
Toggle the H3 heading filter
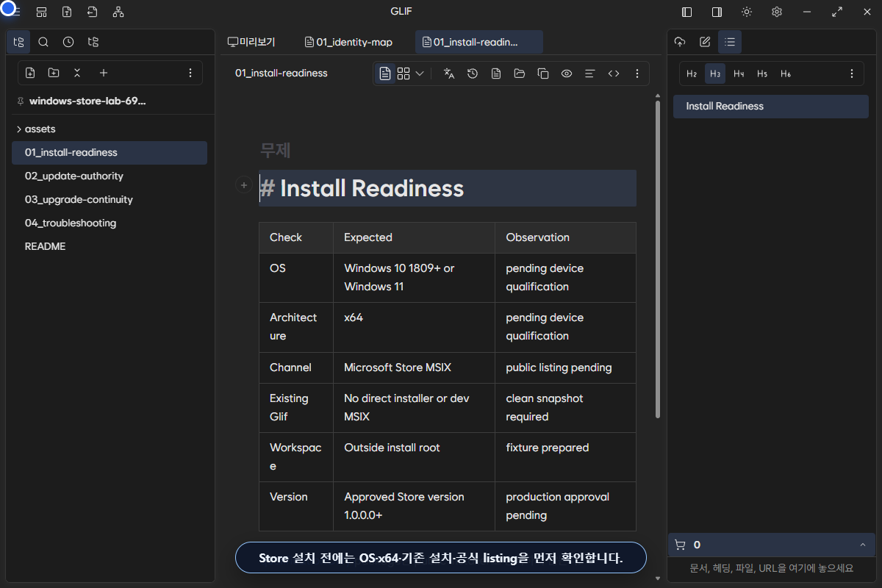click(715, 73)
